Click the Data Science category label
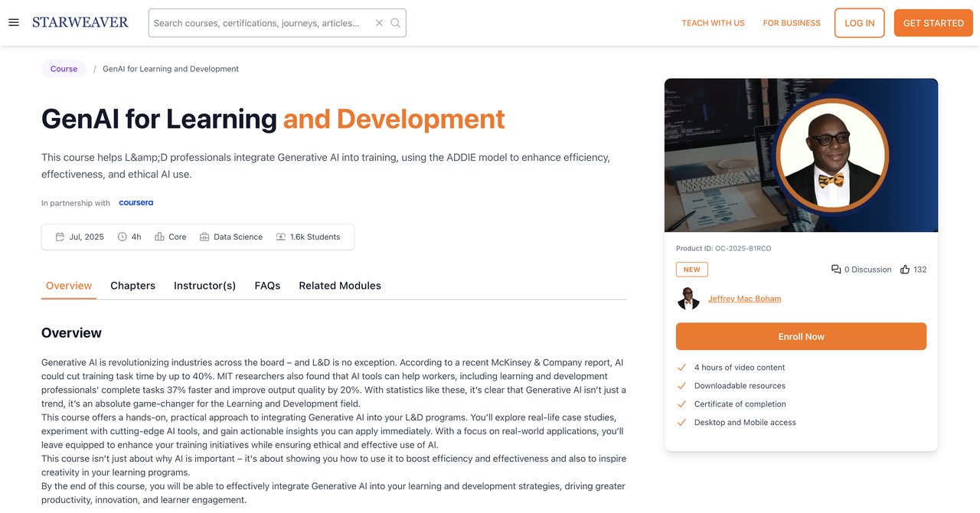Image resolution: width=980 pixels, height=513 pixels. pyautogui.click(x=238, y=237)
